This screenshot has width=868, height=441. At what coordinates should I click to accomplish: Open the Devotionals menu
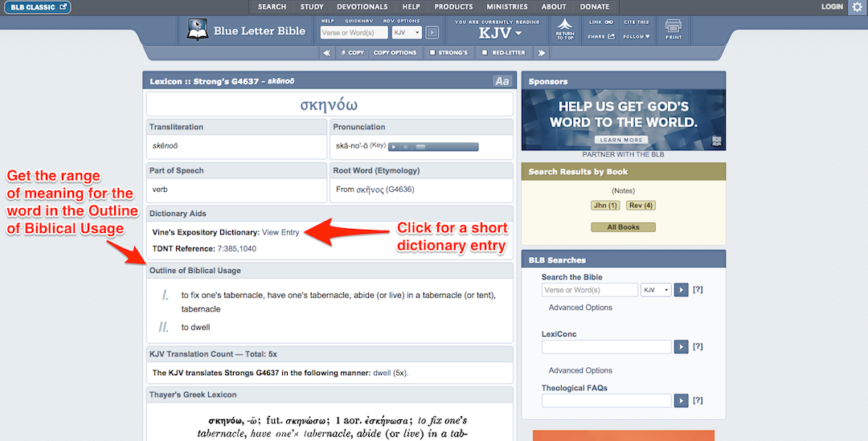[362, 6]
